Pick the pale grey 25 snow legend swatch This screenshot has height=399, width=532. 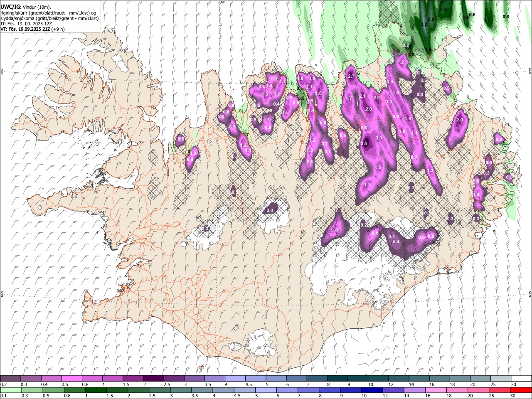coord(501,378)
